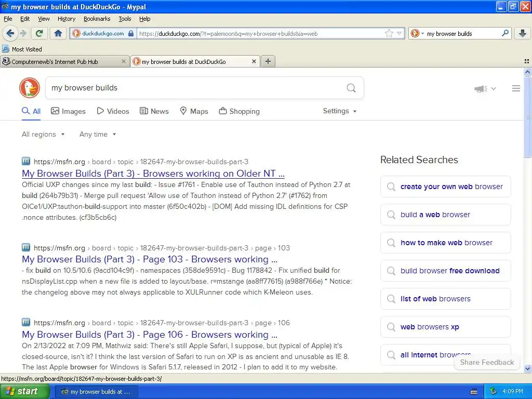Click the DuckDuckGo duck logo
This screenshot has height=399, width=532.
click(x=30, y=88)
